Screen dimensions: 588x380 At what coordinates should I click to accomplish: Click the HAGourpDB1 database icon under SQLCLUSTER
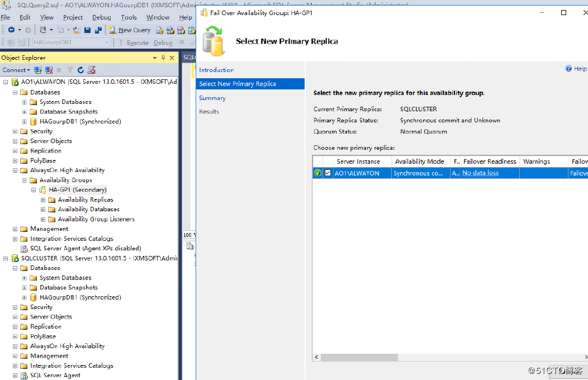click(x=34, y=297)
